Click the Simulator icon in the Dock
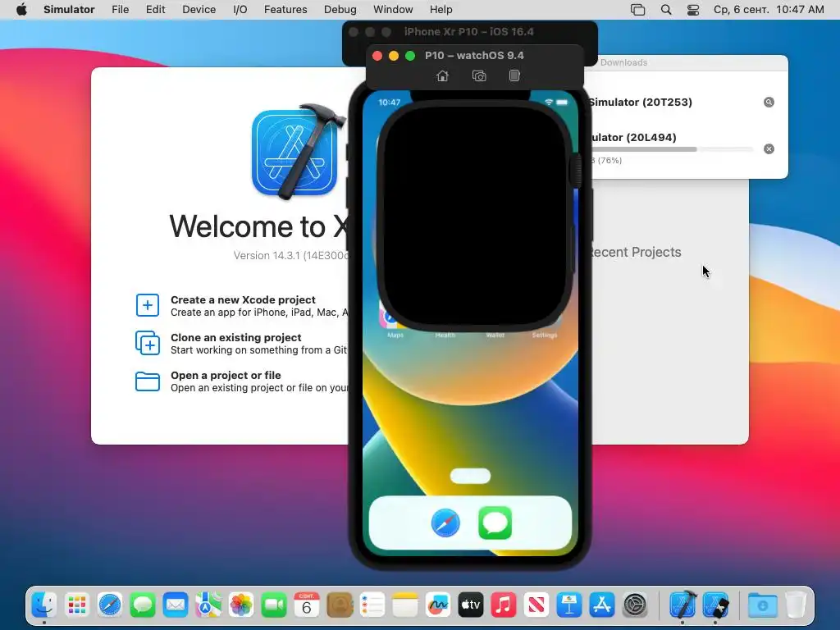 [x=715, y=605]
